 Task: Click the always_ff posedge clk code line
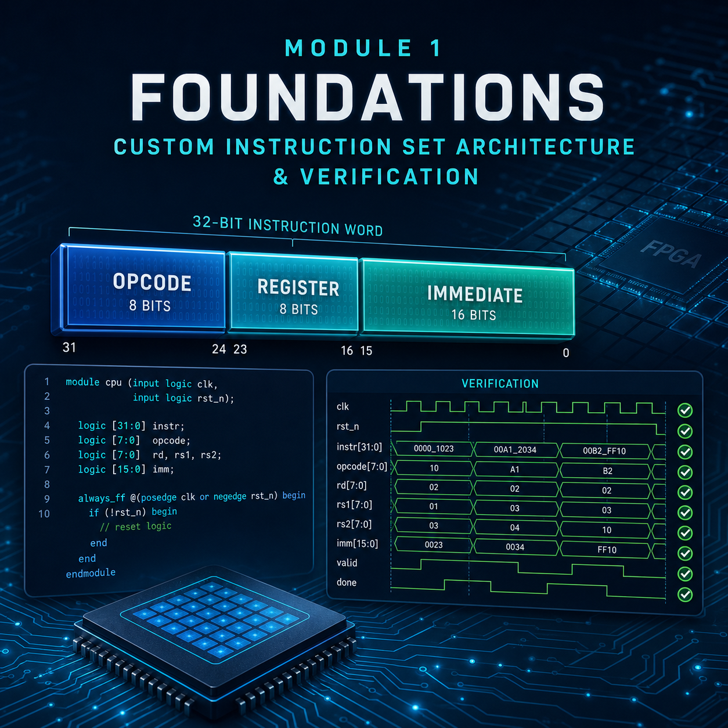[x=192, y=497]
